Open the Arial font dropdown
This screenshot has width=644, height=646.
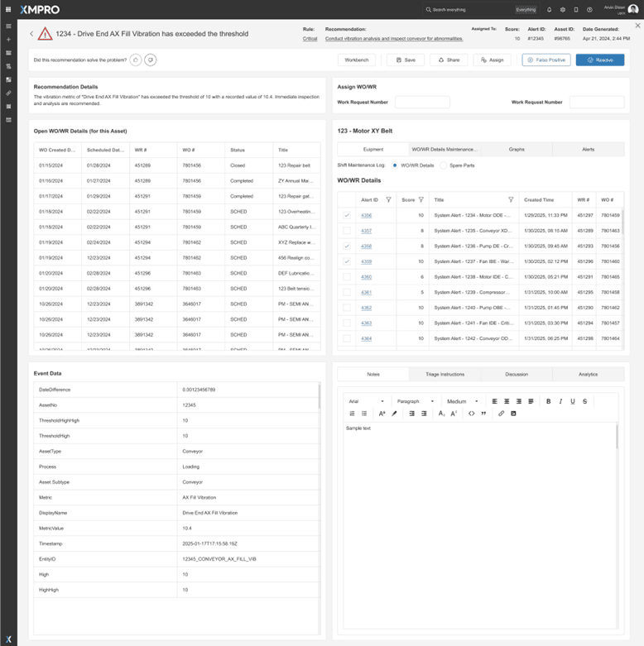366,401
